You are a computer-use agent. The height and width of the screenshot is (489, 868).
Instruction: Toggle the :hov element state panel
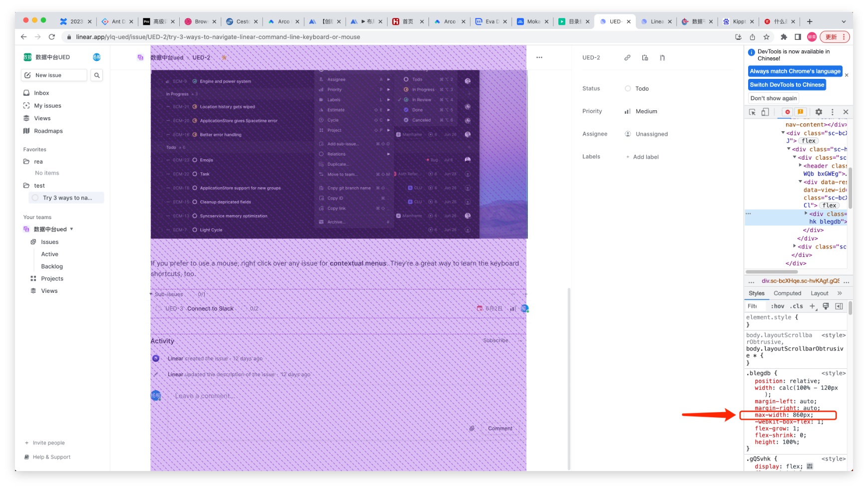[x=778, y=306]
